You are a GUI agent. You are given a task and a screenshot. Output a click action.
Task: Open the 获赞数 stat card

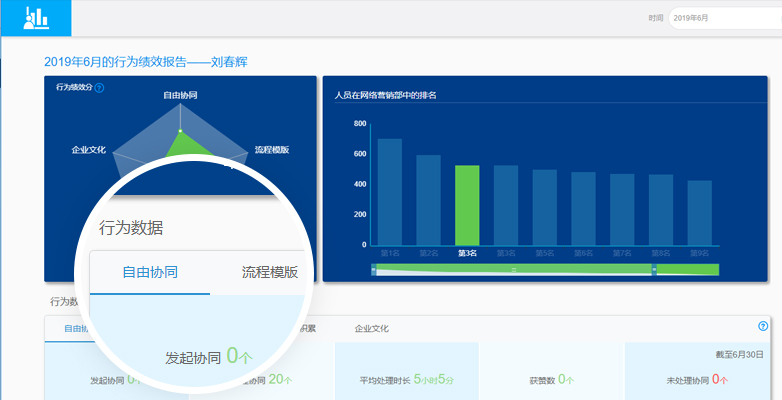pos(551,380)
